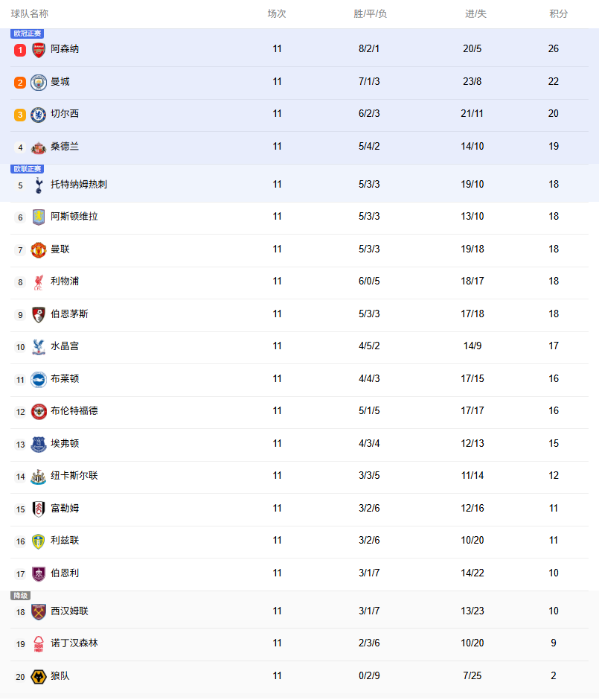Select the 布伦特福德 team name
Viewport: 599px width, 700px height.
coord(74,411)
